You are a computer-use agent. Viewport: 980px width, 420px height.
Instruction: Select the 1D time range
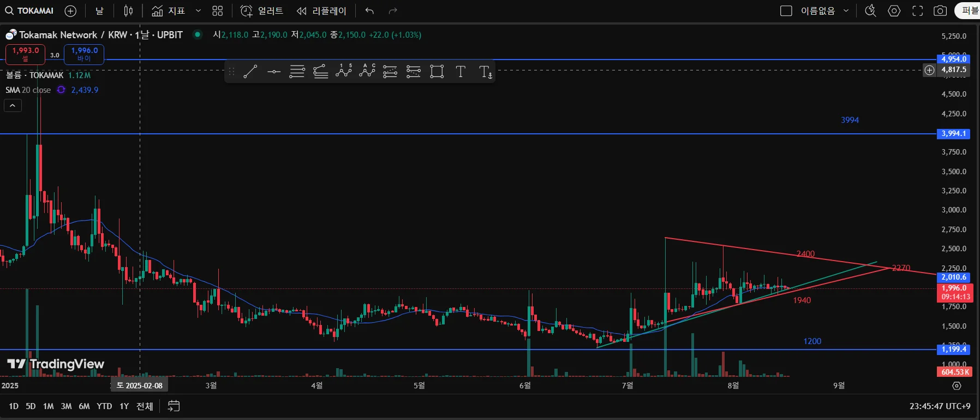14,406
